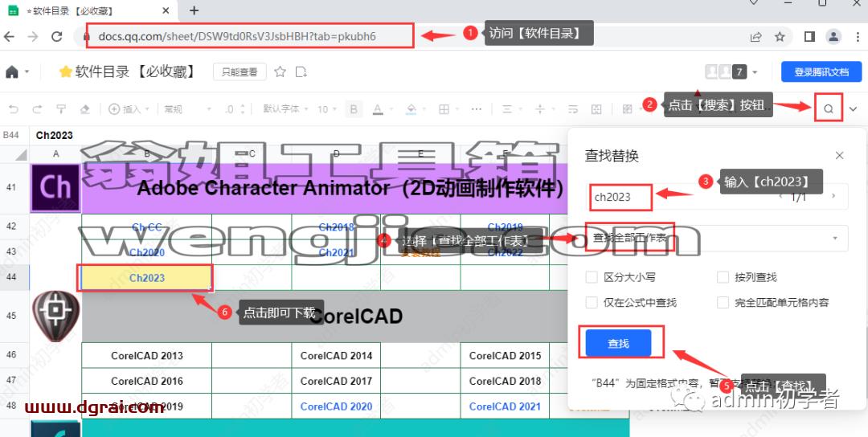Click the borders grid icon
Viewport: 868px width, 437px height.
[444, 109]
